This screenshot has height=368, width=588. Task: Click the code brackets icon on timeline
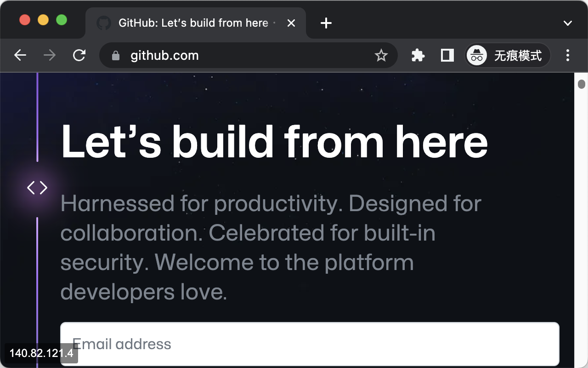(x=37, y=188)
